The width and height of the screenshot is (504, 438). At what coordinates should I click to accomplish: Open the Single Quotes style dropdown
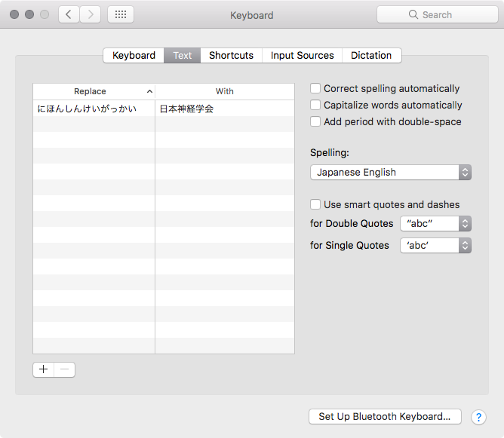(x=435, y=245)
